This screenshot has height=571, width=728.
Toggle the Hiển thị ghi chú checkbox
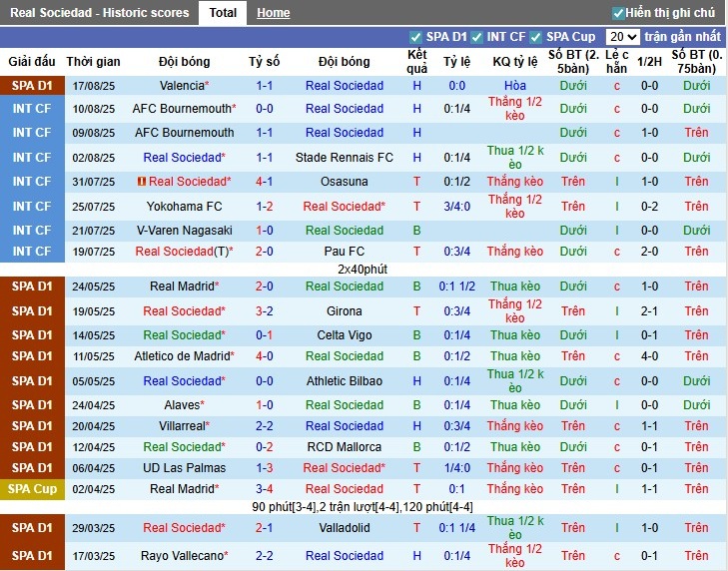click(618, 13)
